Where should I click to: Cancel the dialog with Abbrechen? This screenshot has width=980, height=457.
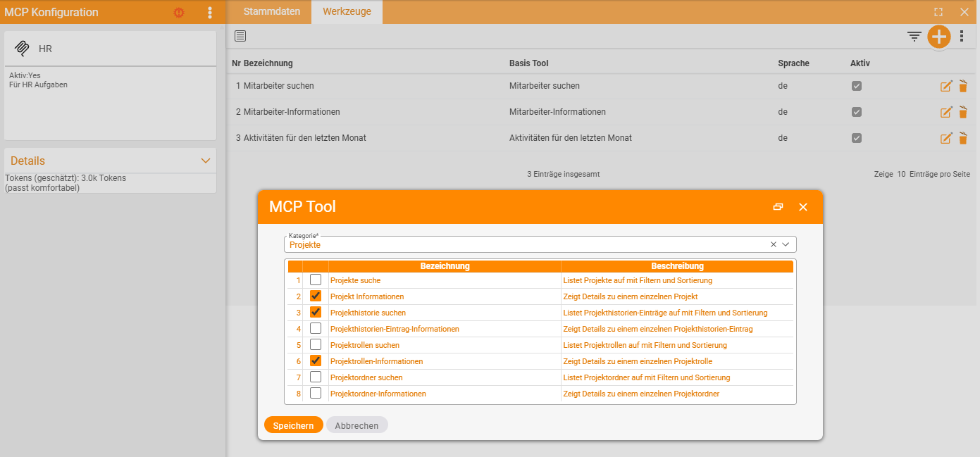coord(356,425)
